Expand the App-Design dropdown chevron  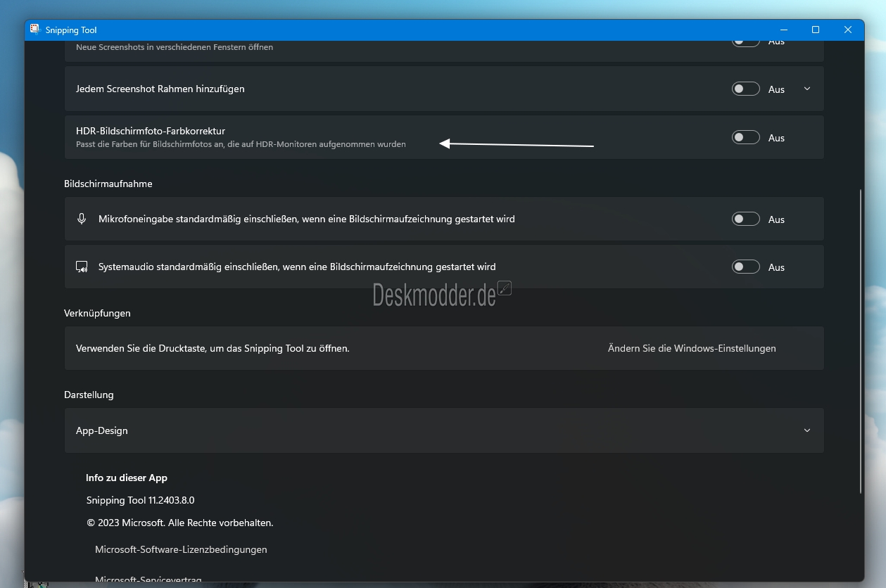(x=807, y=430)
